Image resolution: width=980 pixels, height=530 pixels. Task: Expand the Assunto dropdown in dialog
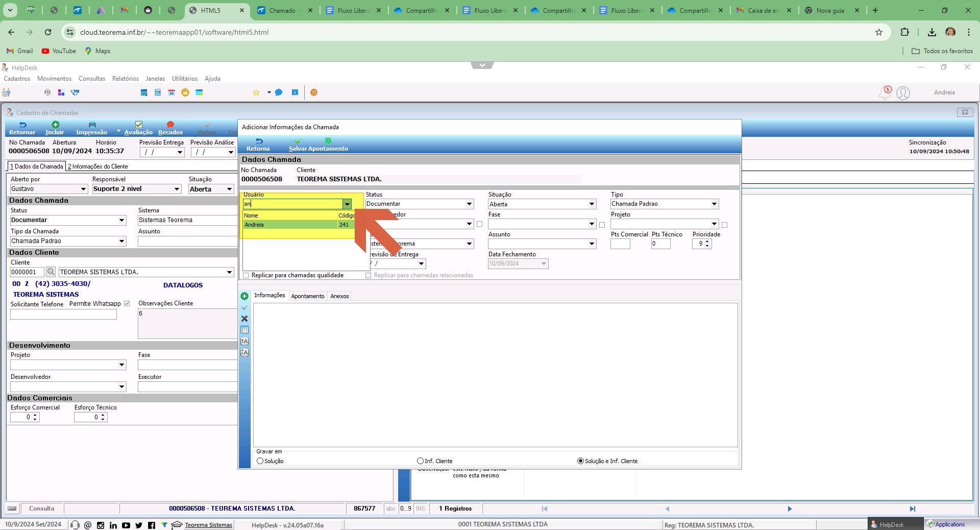(592, 244)
